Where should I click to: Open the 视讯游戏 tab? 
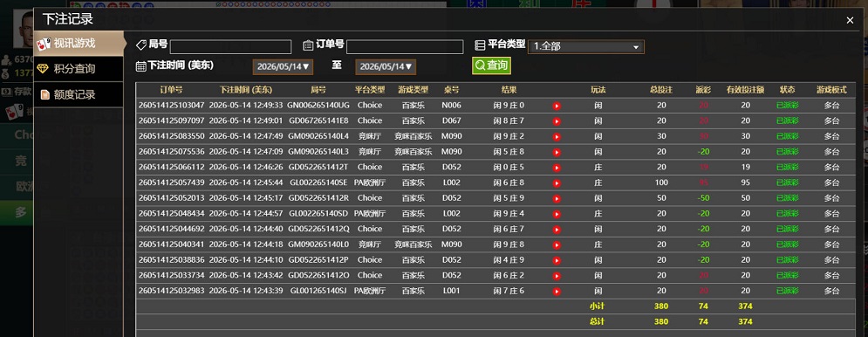coord(79,44)
